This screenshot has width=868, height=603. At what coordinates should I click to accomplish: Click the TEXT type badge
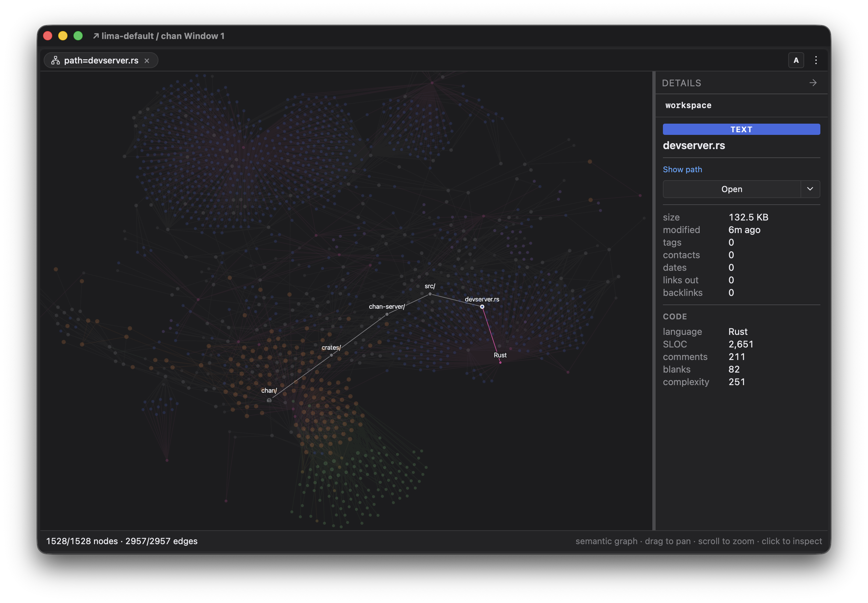741,129
